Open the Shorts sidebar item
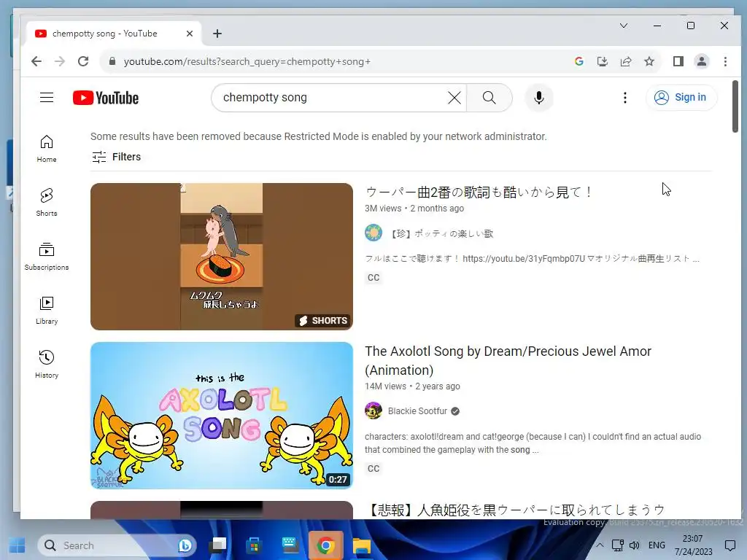Viewport: 747px width, 560px height. click(47, 203)
